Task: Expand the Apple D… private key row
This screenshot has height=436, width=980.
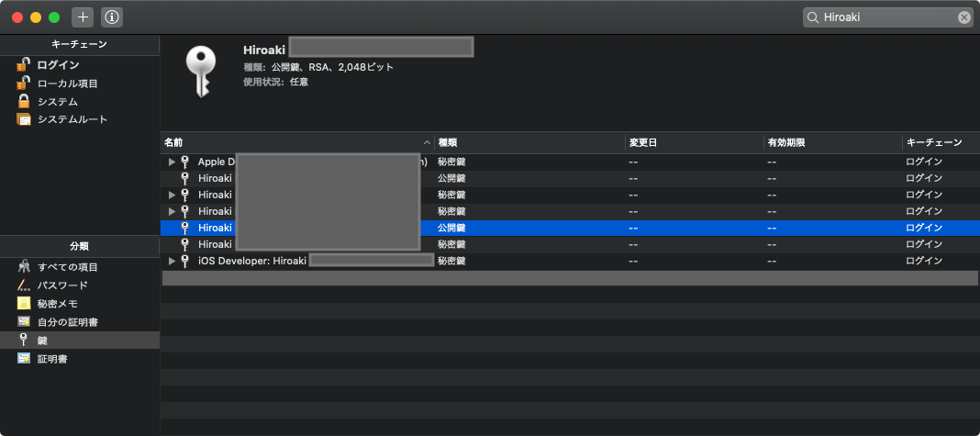Action: coord(172,162)
